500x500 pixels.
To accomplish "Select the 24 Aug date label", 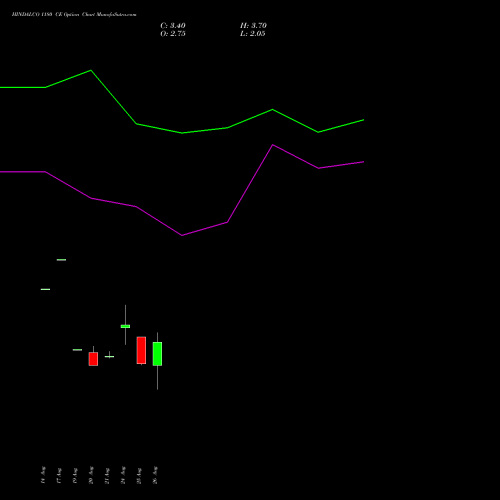I will 123,475.
